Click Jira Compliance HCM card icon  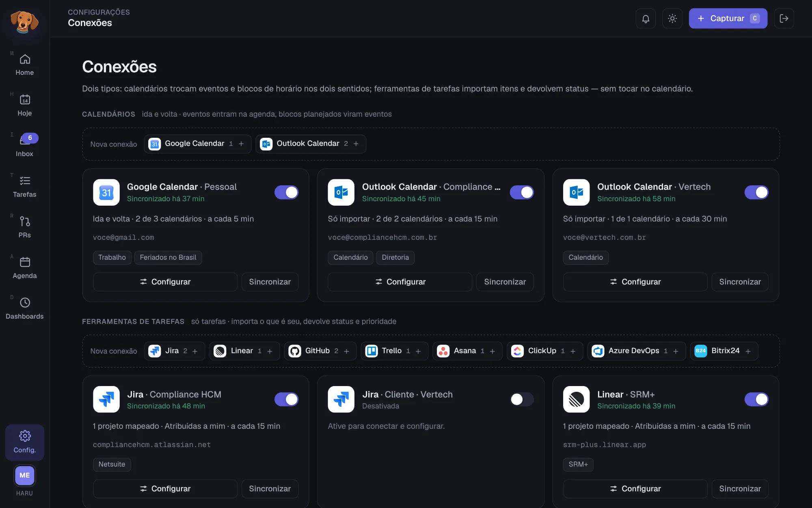click(x=106, y=399)
